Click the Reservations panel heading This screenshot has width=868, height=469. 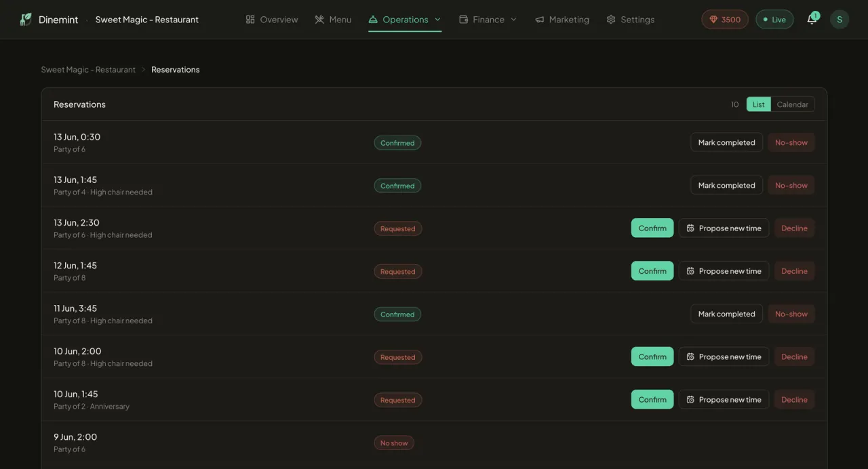pos(79,104)
